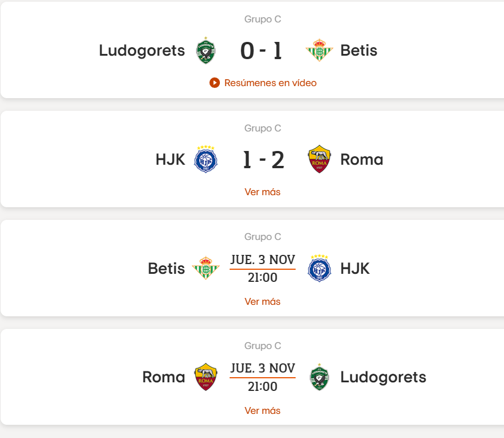Click Betis crest beside the 0 - 1 score

[x=319, y=51]
